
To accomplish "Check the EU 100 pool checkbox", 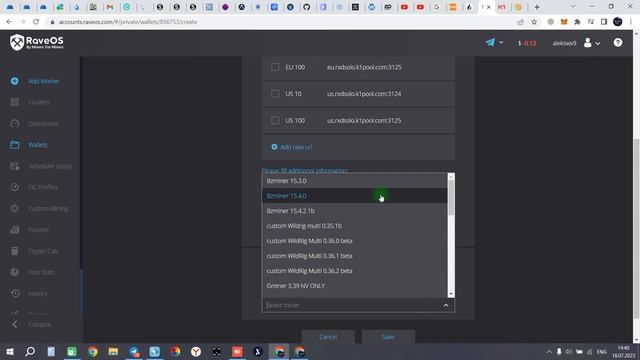I will click(x=275, y=67).
